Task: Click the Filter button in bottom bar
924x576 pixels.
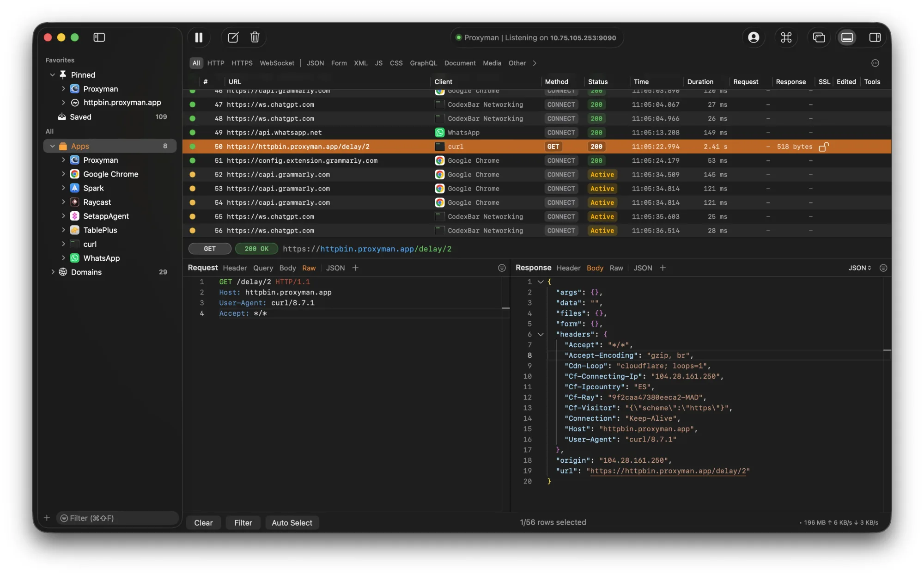Action: click(243, 523)
